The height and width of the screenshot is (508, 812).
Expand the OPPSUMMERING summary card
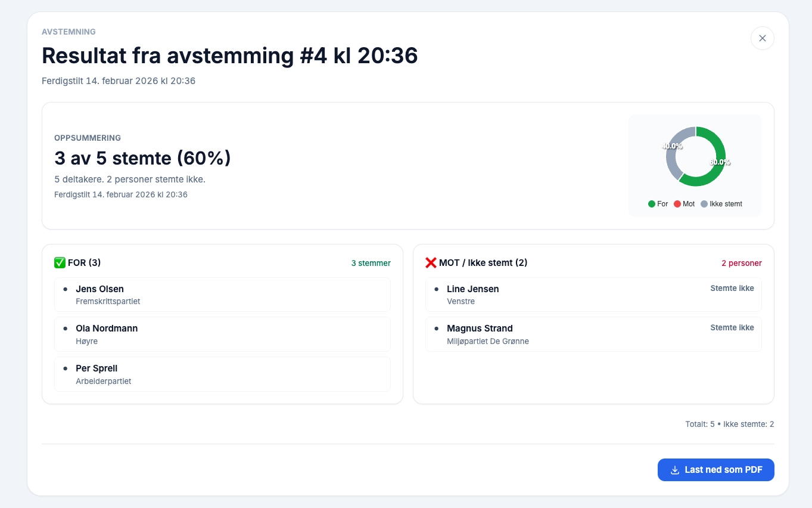point(88,138)
